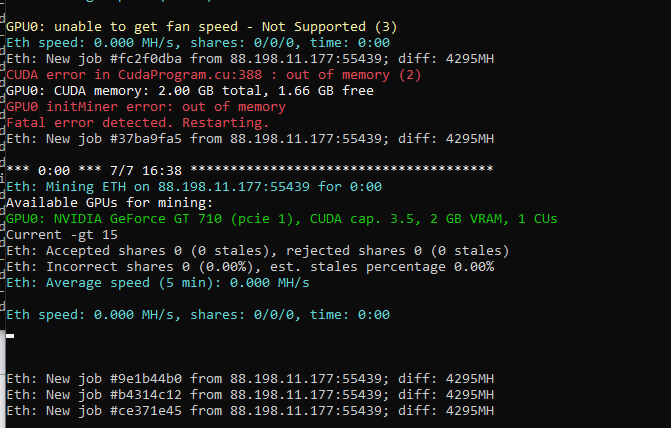Screen dimensions: 671x428
Task: Click the 'Fatal error detected. Restarting.' line
Action: pos(137,123)
